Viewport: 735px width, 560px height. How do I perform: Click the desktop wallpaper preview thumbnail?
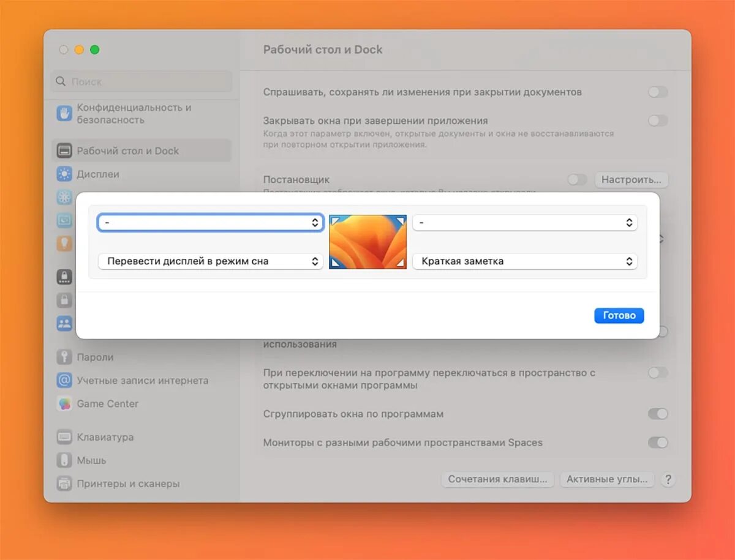(367, 241)
